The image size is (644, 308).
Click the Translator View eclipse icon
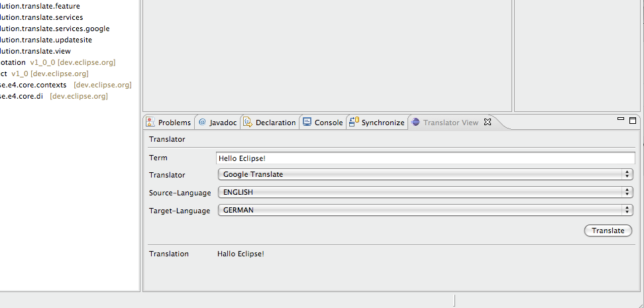(415, 122)
